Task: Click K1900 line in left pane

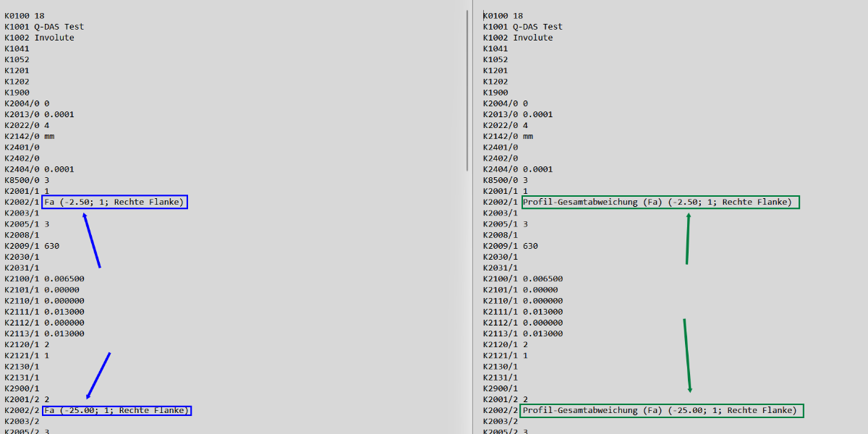Action: pos(17,93)
